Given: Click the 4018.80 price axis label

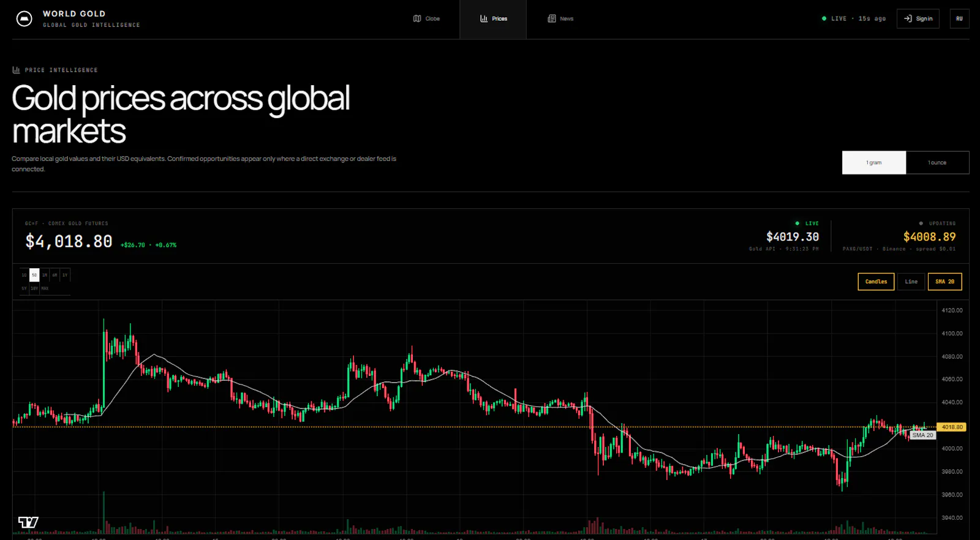Looking at the screenshot, I should pos(952,427).
